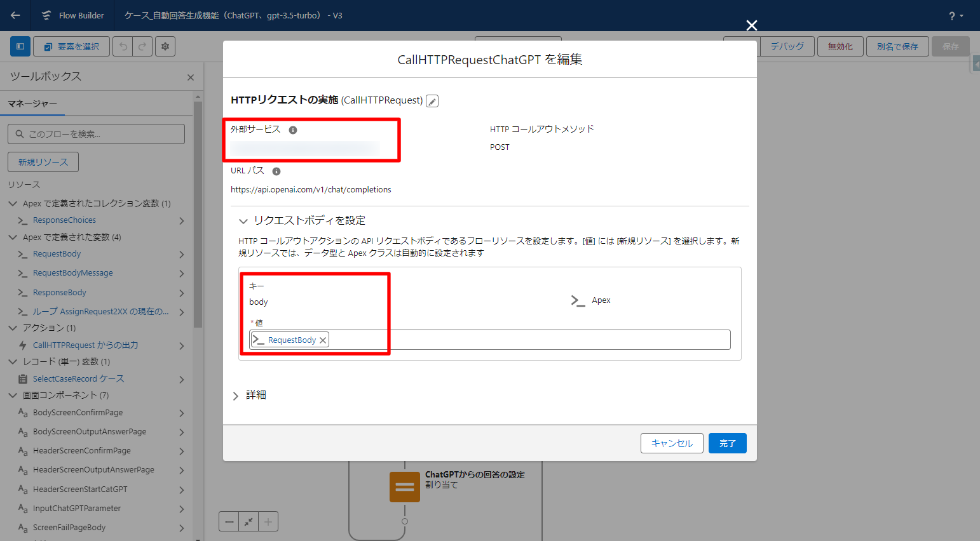Click component icon beside BodyScreenConfirmPage
Viewport: 980px width, 541px height.
23,413
